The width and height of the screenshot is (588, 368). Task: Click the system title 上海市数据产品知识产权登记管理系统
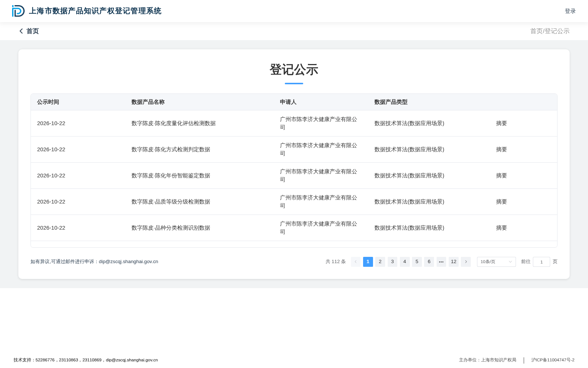(95, 11)
